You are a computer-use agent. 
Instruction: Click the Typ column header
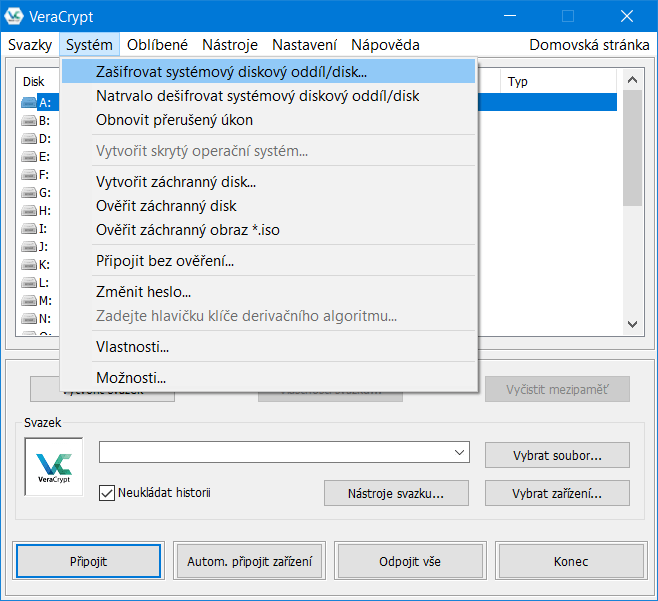tap(558, 81)
